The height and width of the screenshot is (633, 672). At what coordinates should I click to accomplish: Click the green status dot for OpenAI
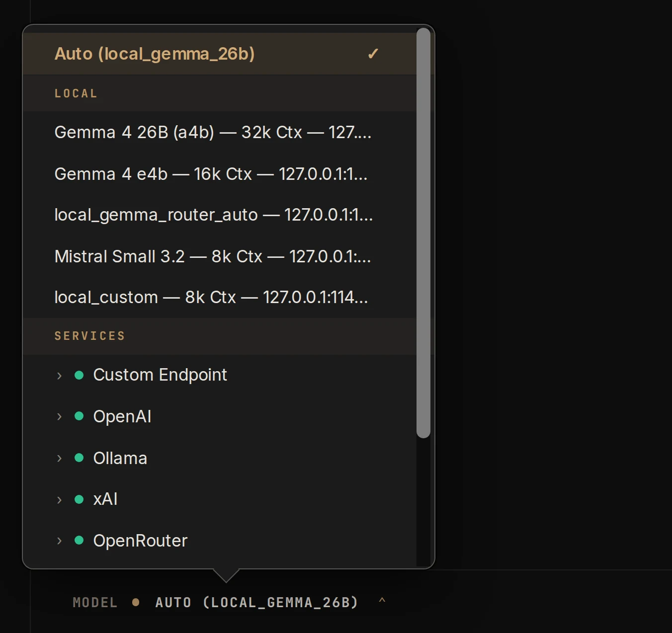pos(79,416)
